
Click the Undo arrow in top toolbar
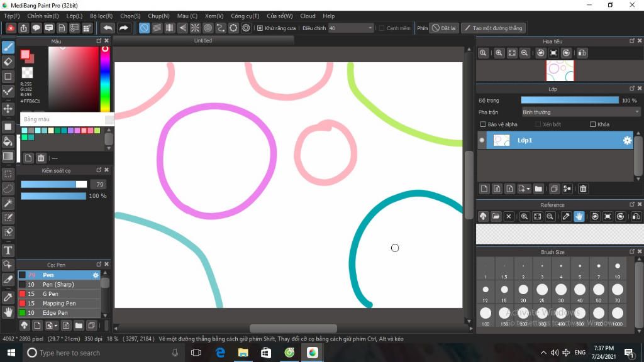click(108, 28)
